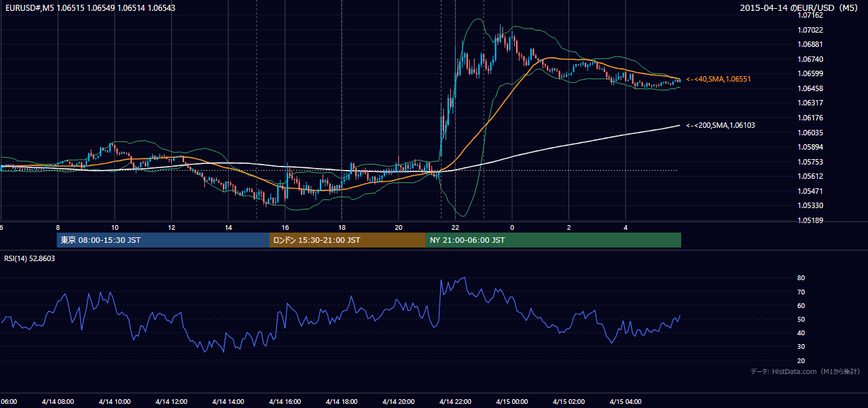Click the NY 21:00-06:00 JST session bar
This screenshot has width=868, height=408.
coord(554,240)
